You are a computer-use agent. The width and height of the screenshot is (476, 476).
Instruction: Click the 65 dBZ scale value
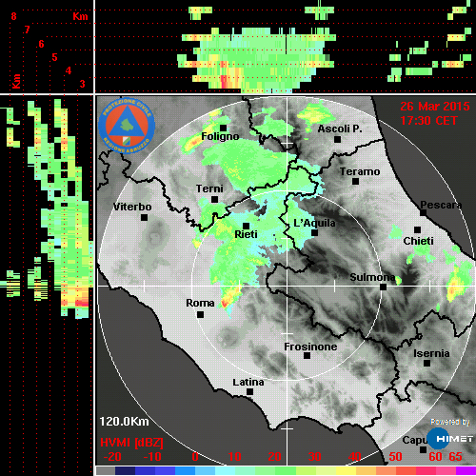click(455, 457)
